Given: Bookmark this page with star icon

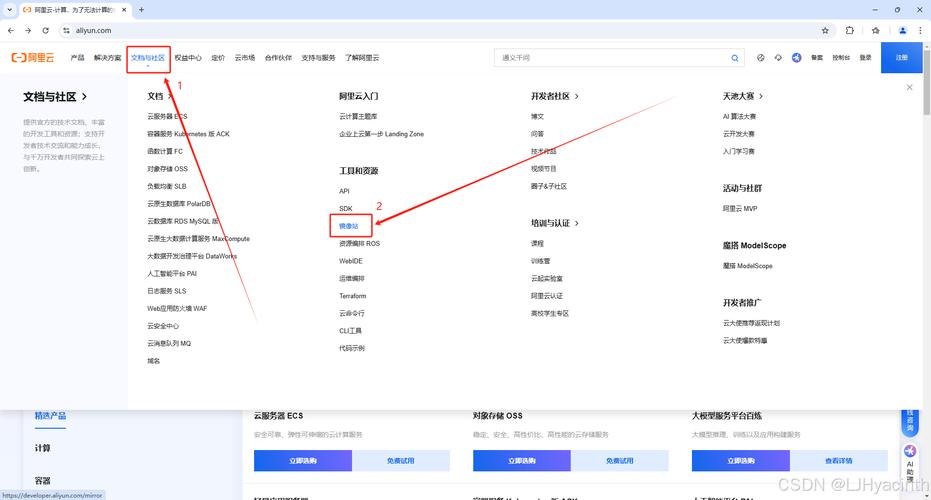Looking at the screenshot, I should pyautogui.click(x=825, y=30).
